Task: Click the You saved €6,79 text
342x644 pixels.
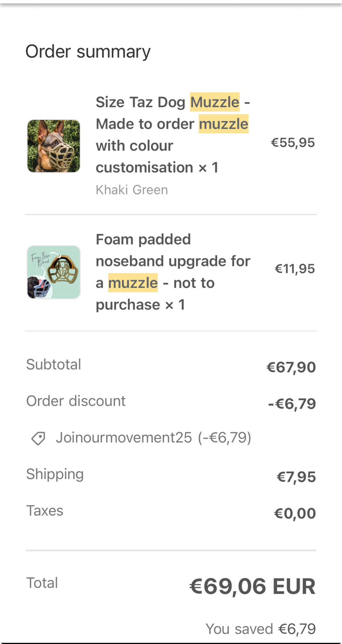Action: 260,629
